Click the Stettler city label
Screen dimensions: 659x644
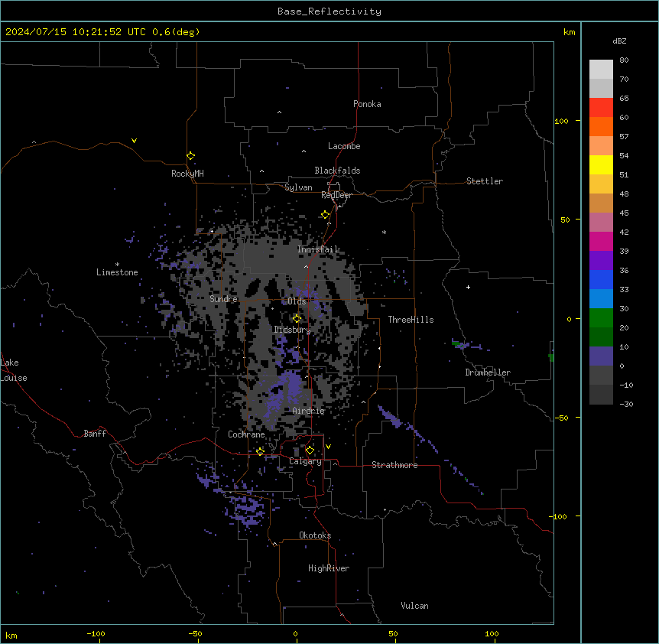pos(485,181)
